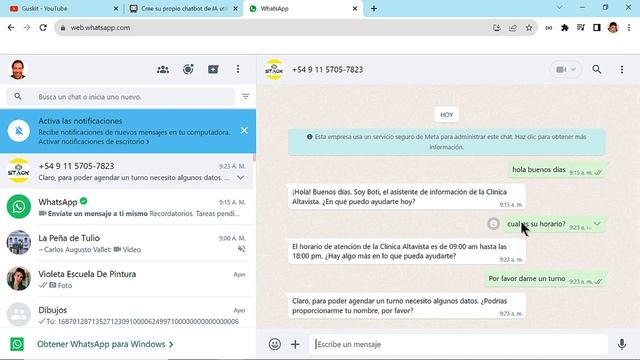Open the La Peña de Tulio chat
Screen dimensions: 640x360
(128, 243)
